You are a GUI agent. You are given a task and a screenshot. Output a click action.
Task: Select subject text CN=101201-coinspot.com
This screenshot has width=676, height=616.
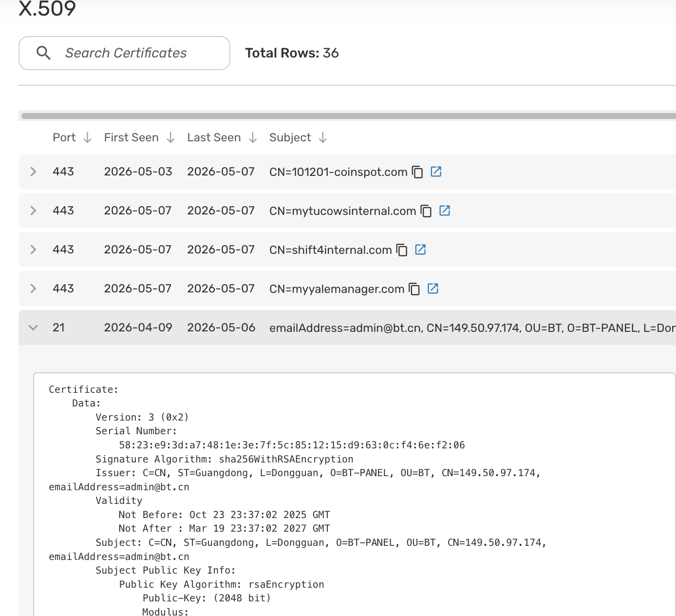(x=338, y=172)
